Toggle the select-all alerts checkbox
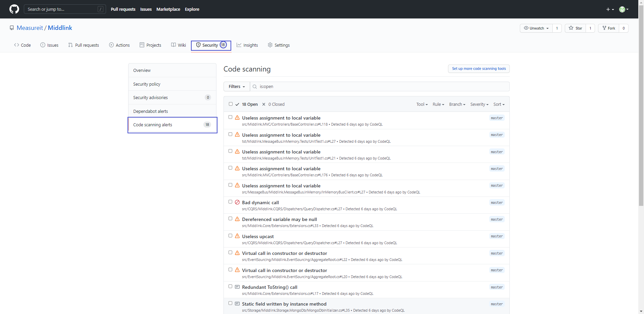 pyautogui.click(x=231, y=104)
